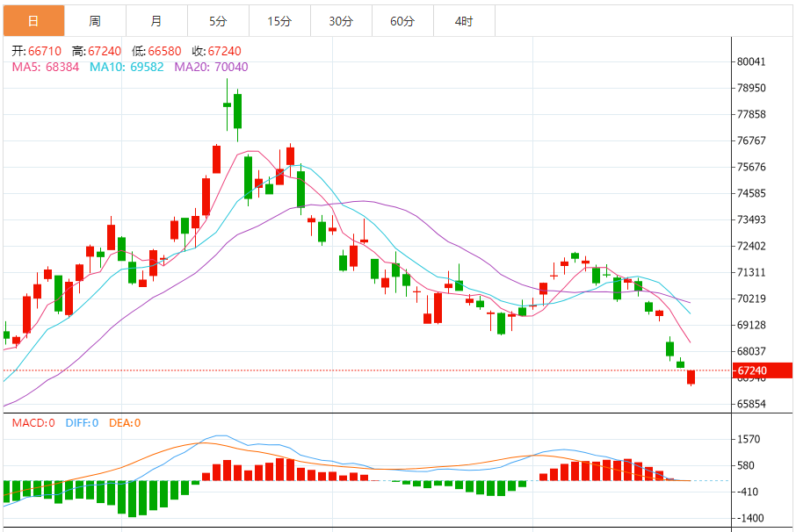Click the 77858 price axis label

(x=751, y=115)
